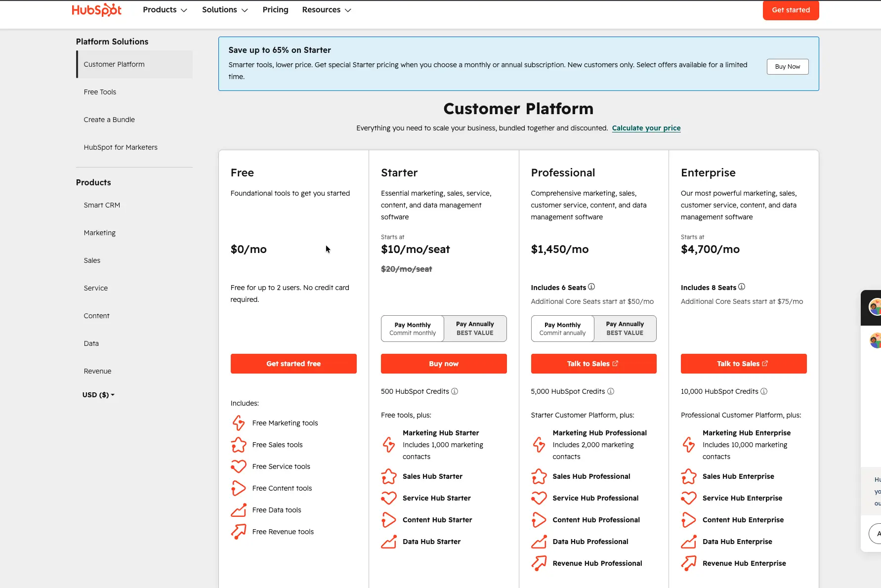The image size is (881, 588).
Task: Click Buy Now in the Starter promo banner
Action: [x=788, y=67]
